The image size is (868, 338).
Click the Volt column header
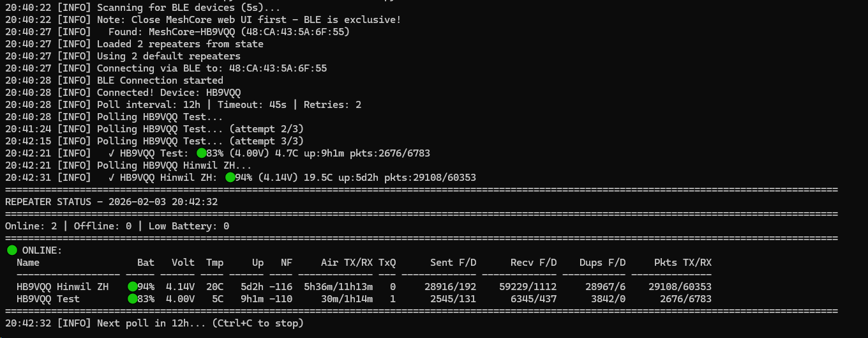183,263
